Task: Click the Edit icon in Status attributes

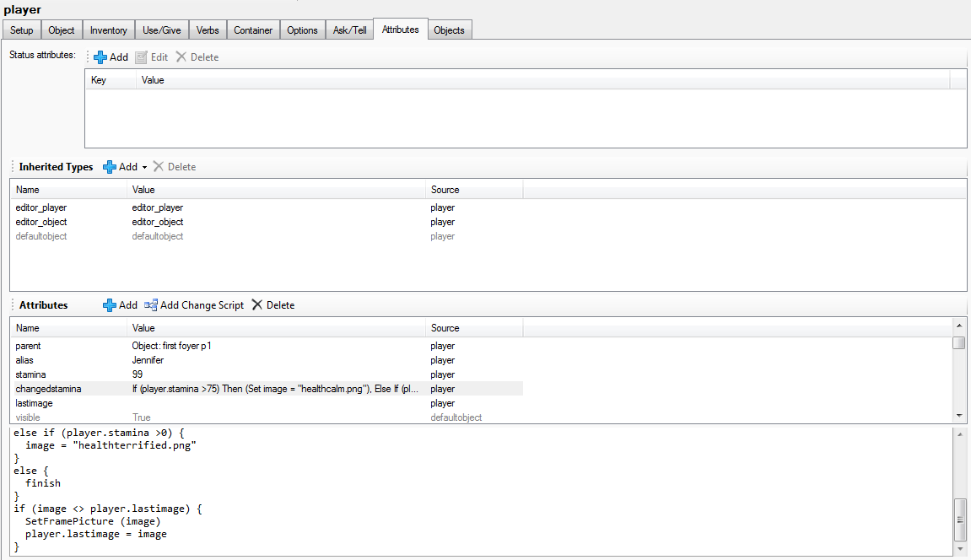Action: [x=142, y=57]
